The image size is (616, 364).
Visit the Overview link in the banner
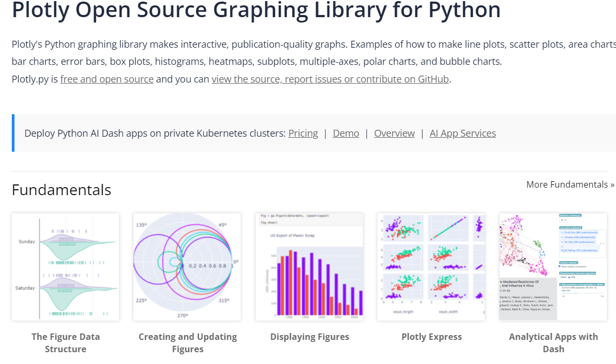pos(394,133)
